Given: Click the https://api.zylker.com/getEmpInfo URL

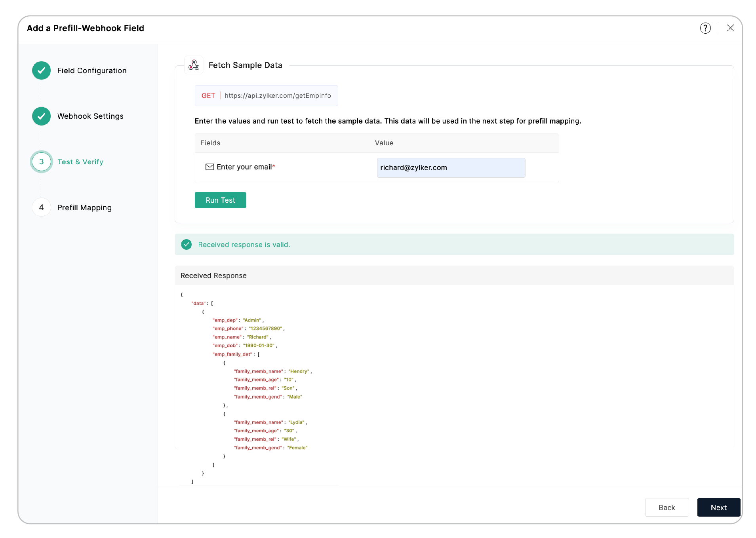Looking at the screenshot, I should tap(278, 96).
